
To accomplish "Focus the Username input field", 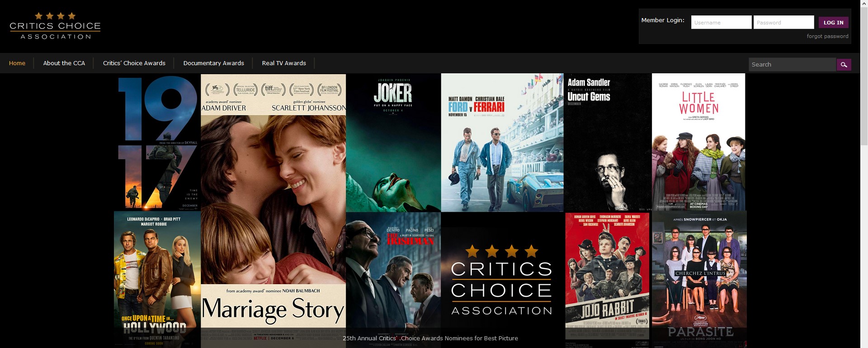I will pyautogui.click(x=721, y=22).
